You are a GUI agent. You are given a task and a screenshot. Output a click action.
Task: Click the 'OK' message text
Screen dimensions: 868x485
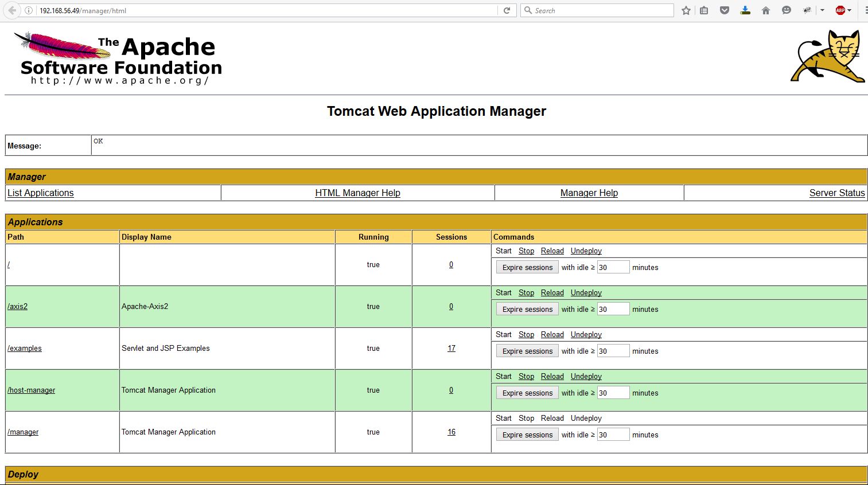click(x=98, y=141)
